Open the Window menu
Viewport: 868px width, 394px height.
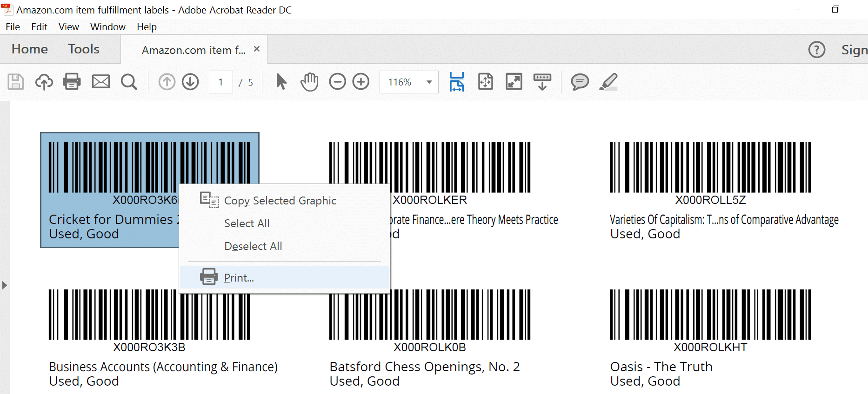pos(108,27)
